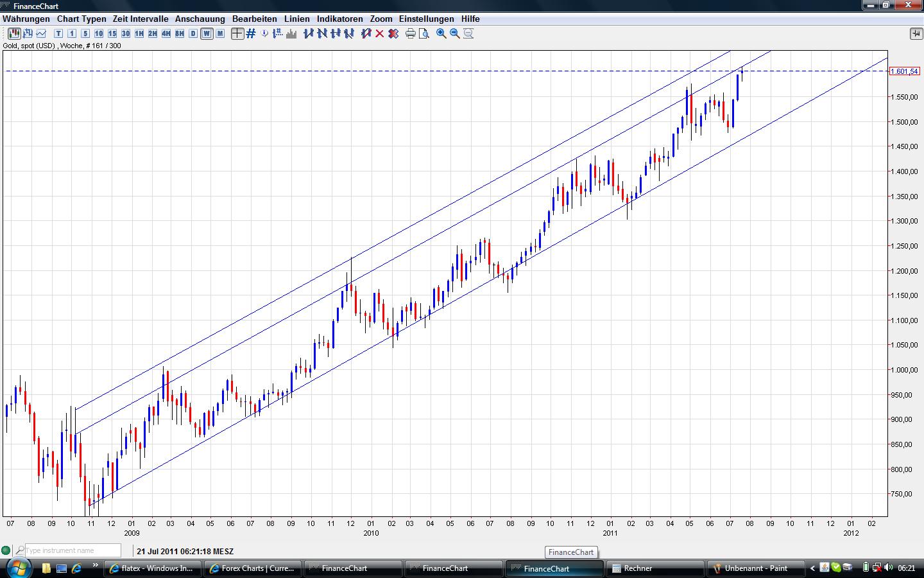Viewport: 924px width, 578px height.
Task: Click the single red X delete icon
Action: pyautogui.click(x=380, y=33)
